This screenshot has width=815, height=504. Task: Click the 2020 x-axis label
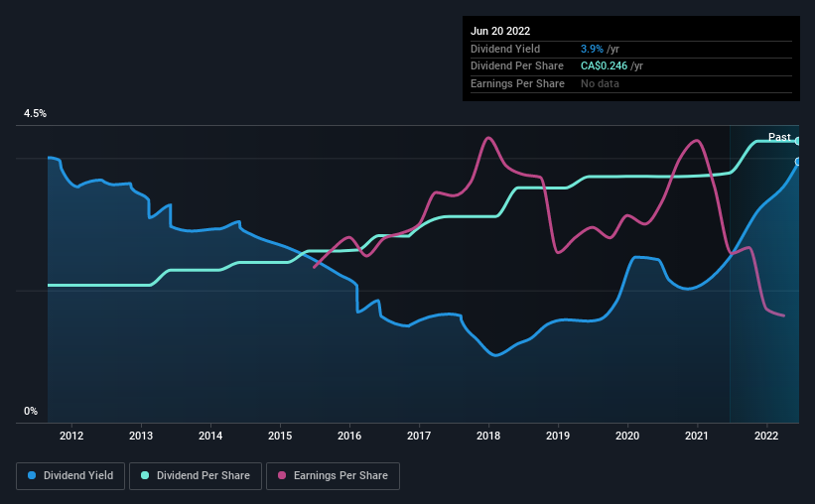pyautogui.click(x=627, y=436)
